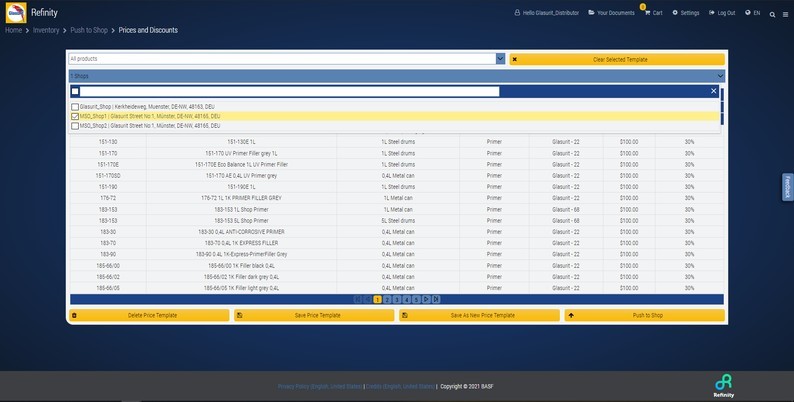Viewport: 794px width, 402px height.
Task: Go to the Home breadcrumb
Action: 14,30
